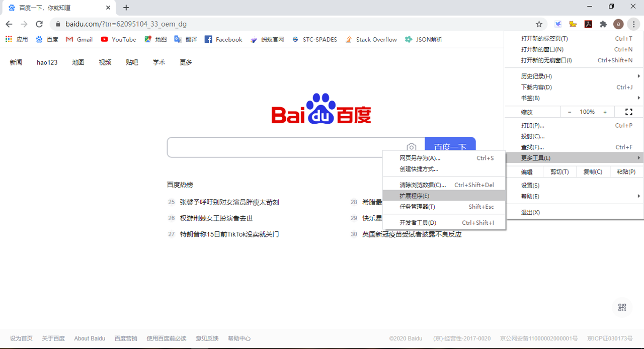This screenshot has height=349, width=644.
Task: Open the Stack Overflow bookmark
Action: click(x=371, y=39)
